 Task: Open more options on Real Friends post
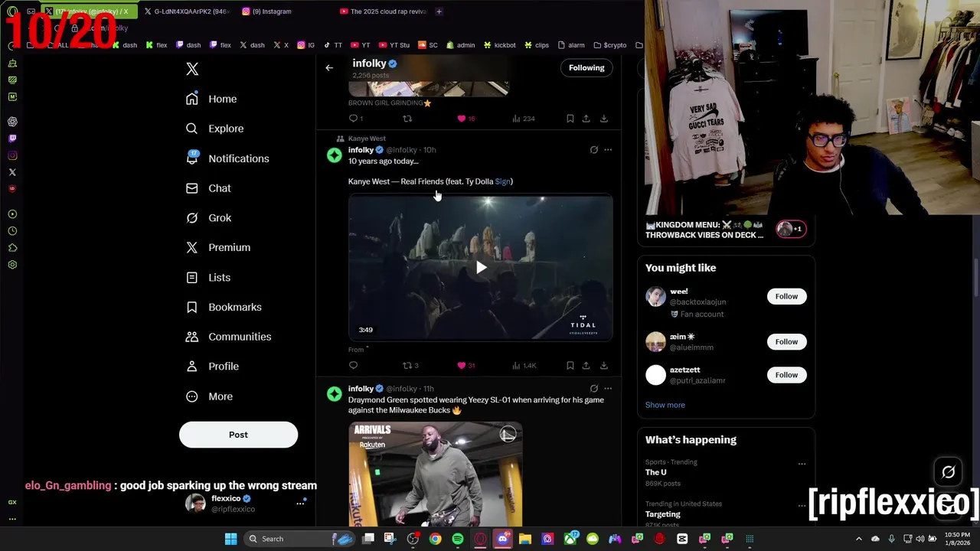click(608, 150)
